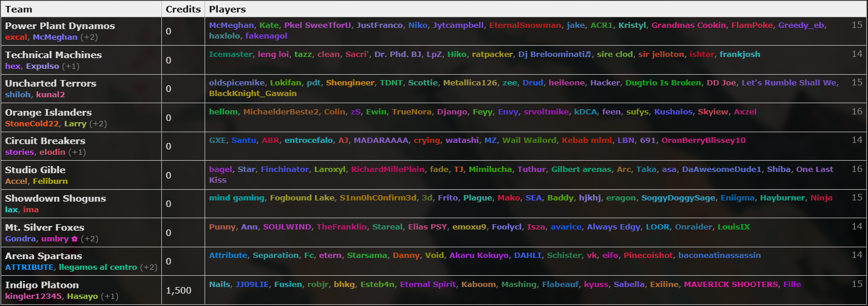Open lax manager link
This screenshot has height=306, width=868.
click(11, 209)
